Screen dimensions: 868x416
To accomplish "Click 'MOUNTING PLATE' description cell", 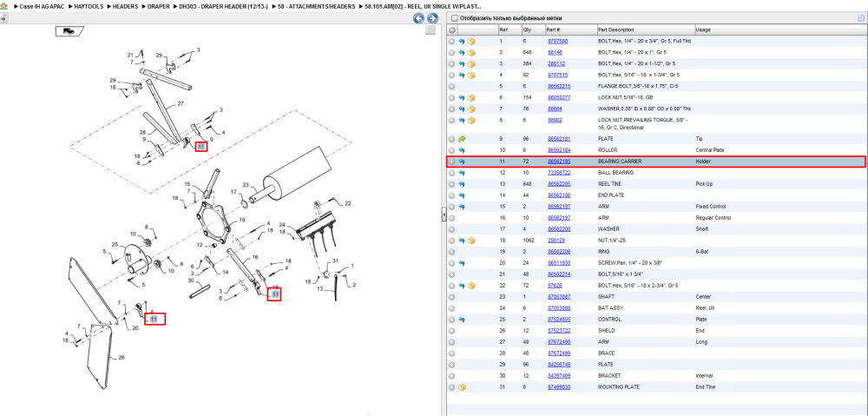I will pos(619,387).
